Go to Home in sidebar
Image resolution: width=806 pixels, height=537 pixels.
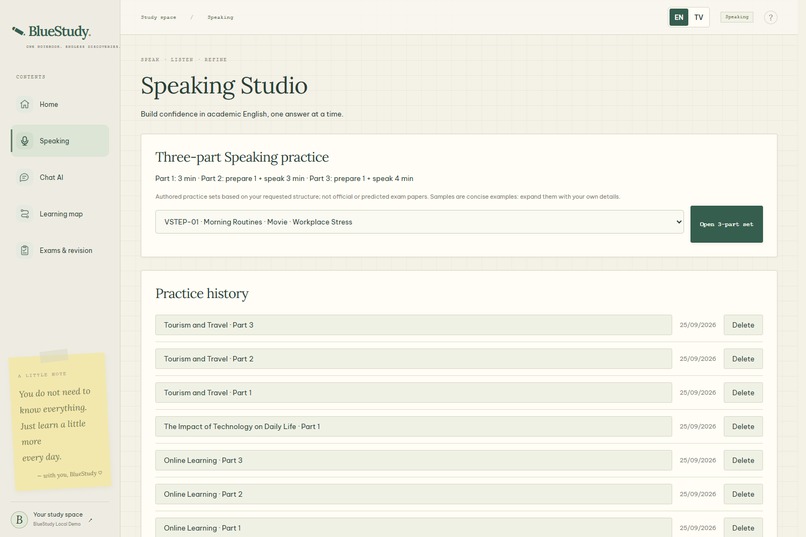(60, 104)
